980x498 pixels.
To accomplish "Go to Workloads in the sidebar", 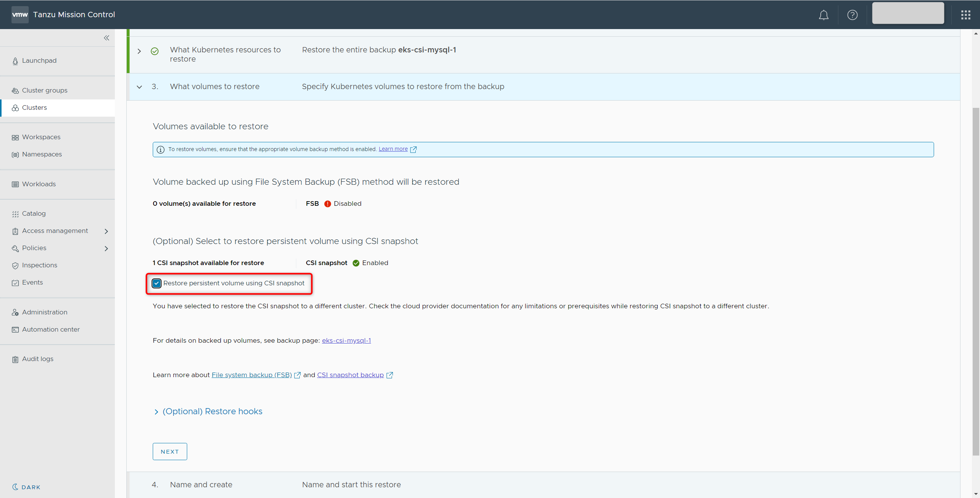I will click(39, 184).
